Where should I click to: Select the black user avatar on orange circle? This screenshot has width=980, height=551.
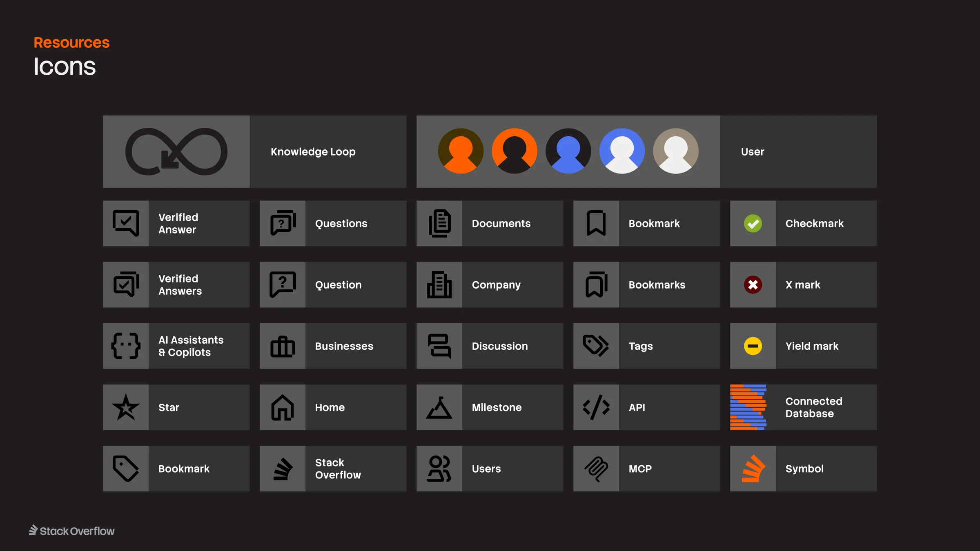click(x=514, y=151)
